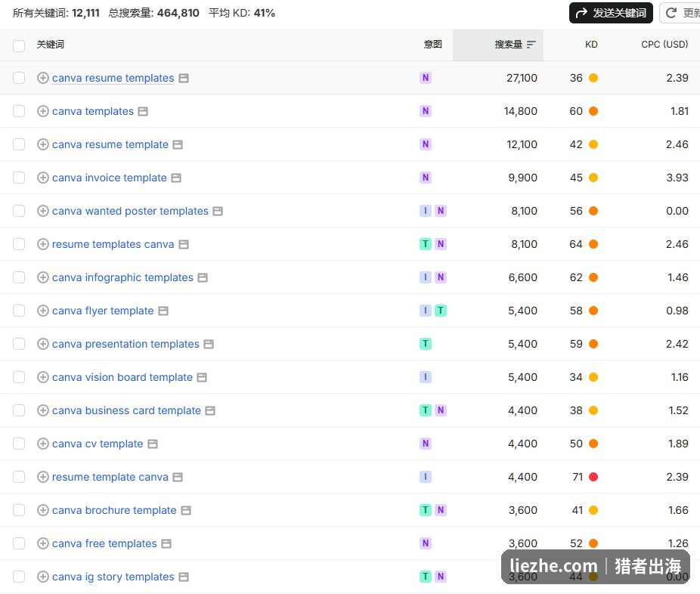
Task: Sort by the 关键词 column header
Action: click(51, 45)
